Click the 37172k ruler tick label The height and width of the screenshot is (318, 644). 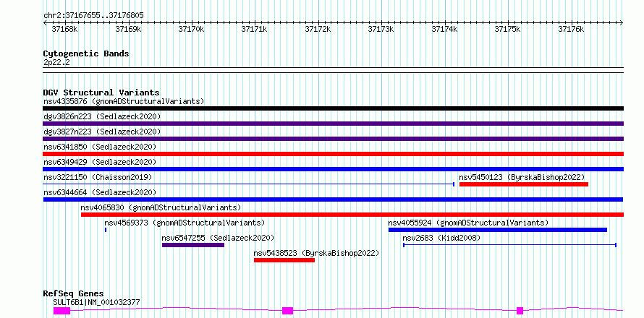tap(318, 29)
